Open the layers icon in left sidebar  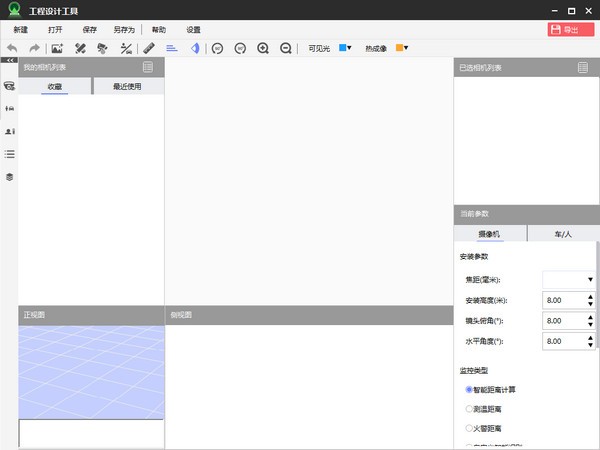pyautogui.click(x=9, y=176)
